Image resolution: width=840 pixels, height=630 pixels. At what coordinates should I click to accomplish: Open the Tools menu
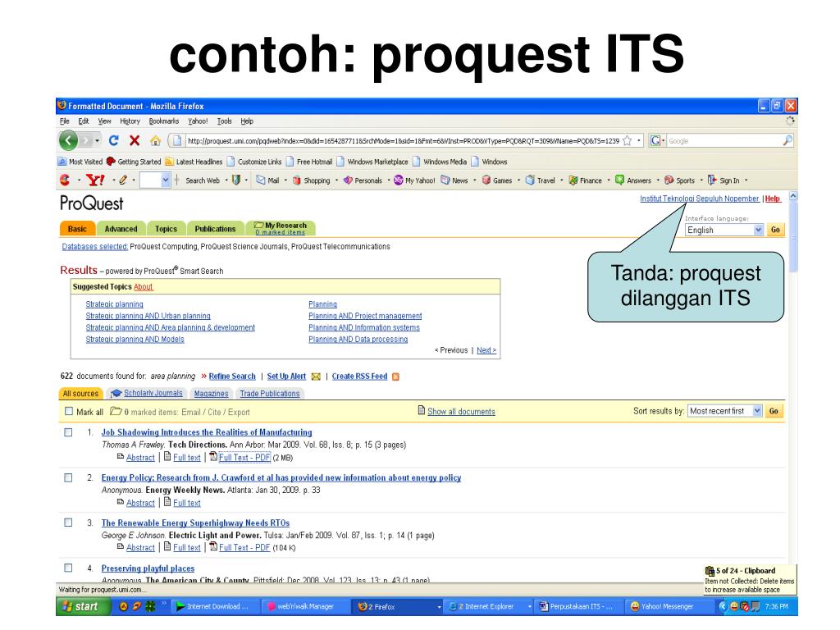pyautogui.click(x=225, y=121)
